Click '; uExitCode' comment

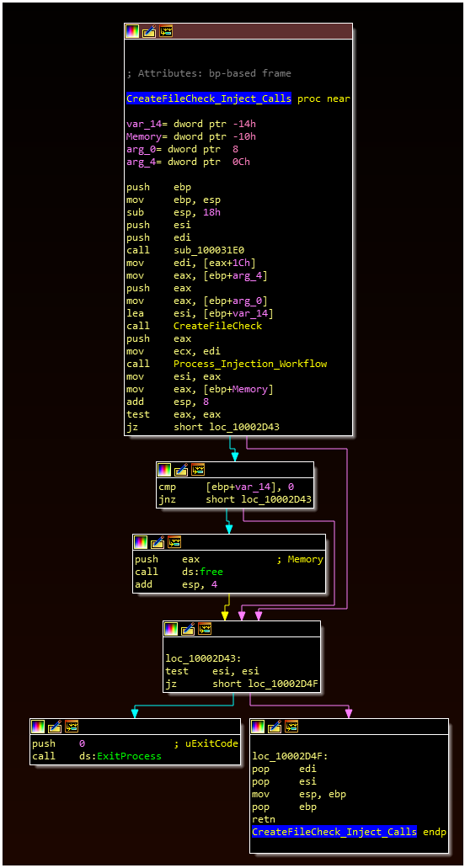(206, 744)
